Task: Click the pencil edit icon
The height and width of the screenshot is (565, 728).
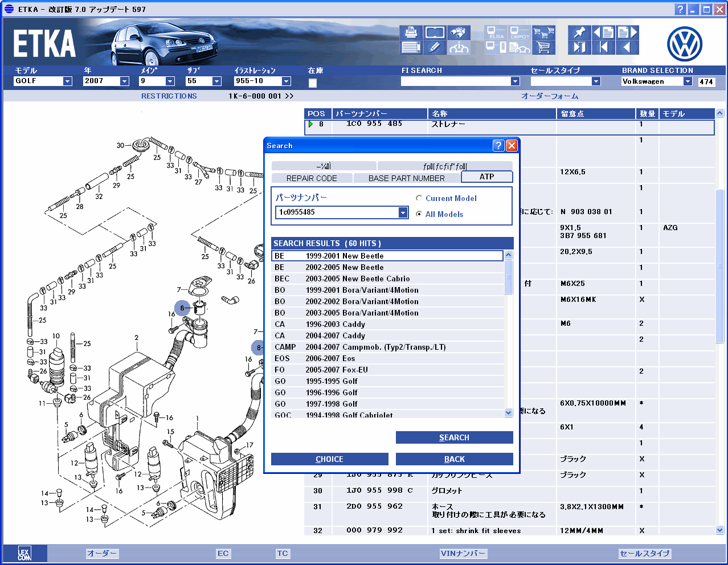Action: [x=435, y=47]
